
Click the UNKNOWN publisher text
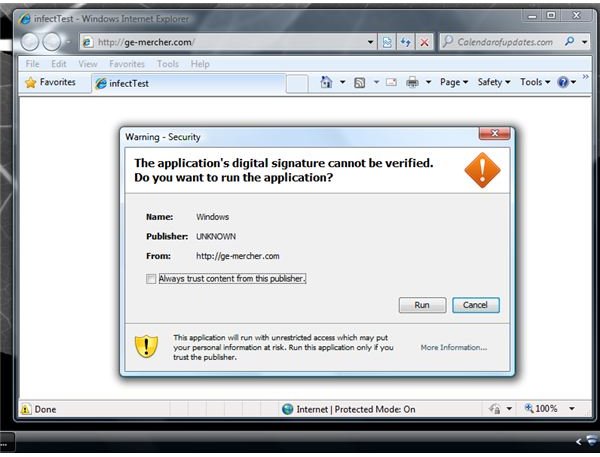coord(216,237)
